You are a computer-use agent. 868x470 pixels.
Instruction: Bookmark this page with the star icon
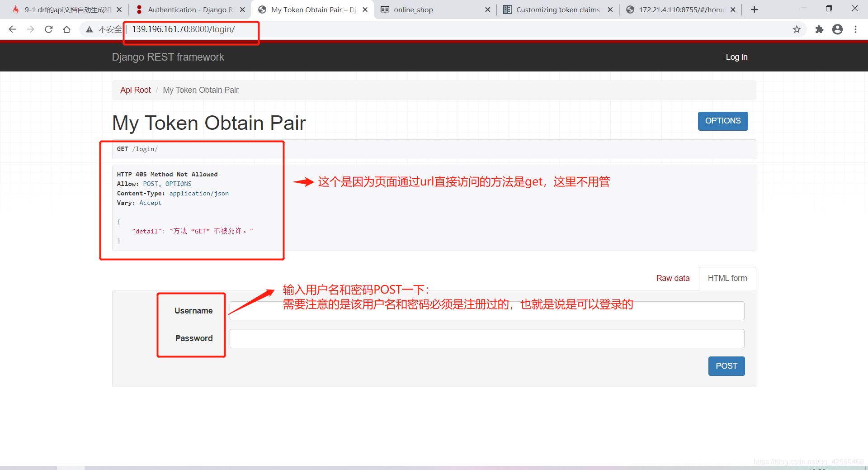(x=797, y=29)
